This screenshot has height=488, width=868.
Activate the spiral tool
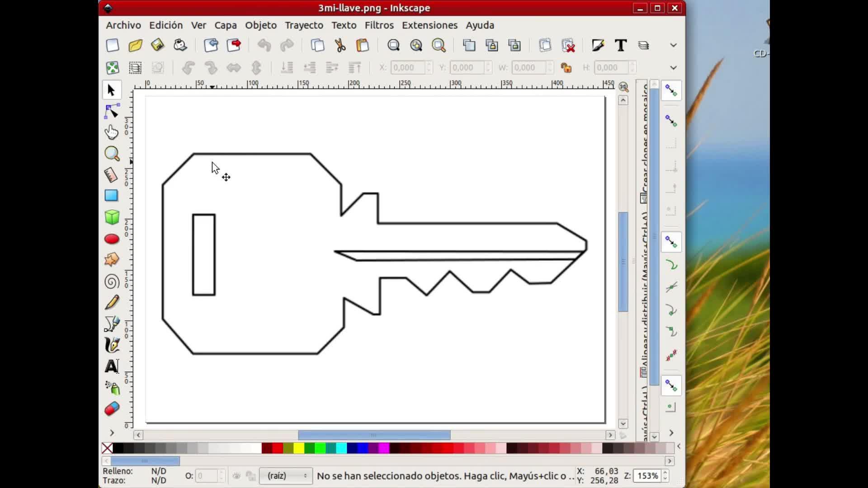[x=112, y=282]
